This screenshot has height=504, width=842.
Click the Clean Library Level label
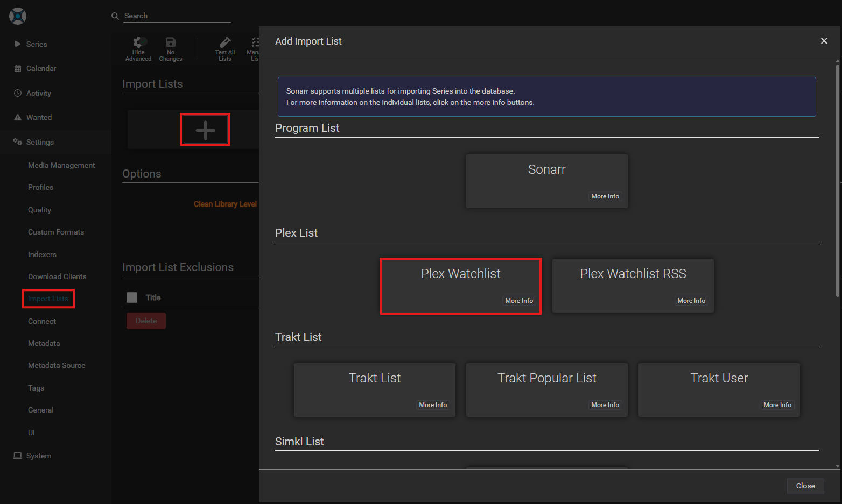point(225,204)
